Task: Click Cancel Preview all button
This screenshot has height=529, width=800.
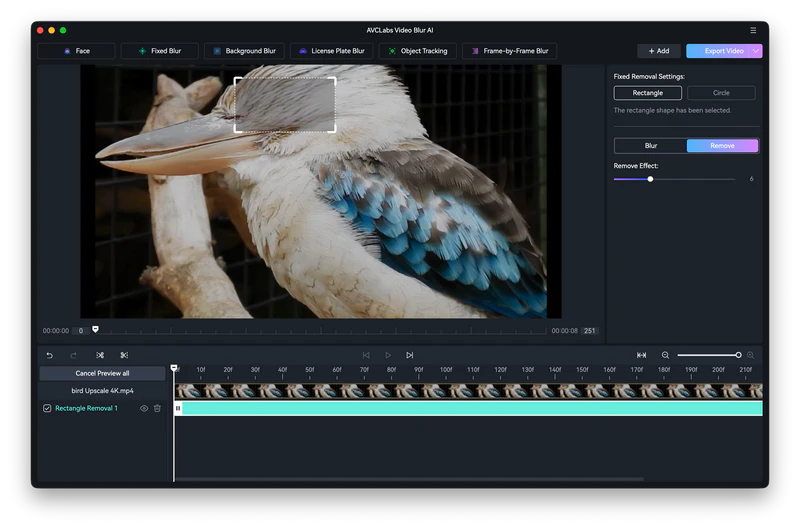Action: [102, 373]
